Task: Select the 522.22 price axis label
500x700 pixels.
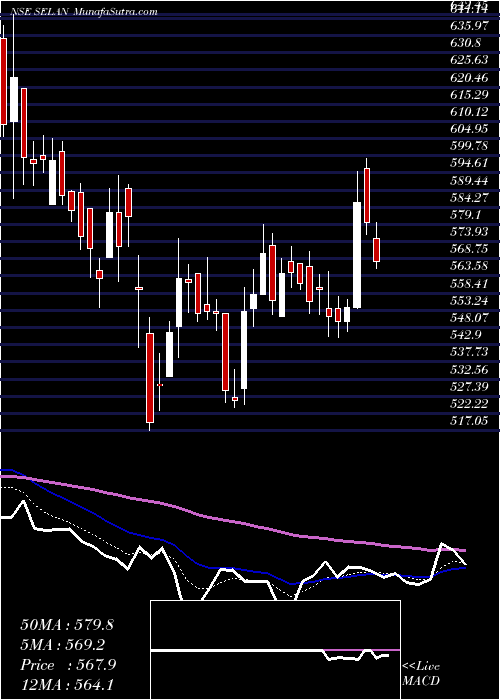Action: (469, 404)
